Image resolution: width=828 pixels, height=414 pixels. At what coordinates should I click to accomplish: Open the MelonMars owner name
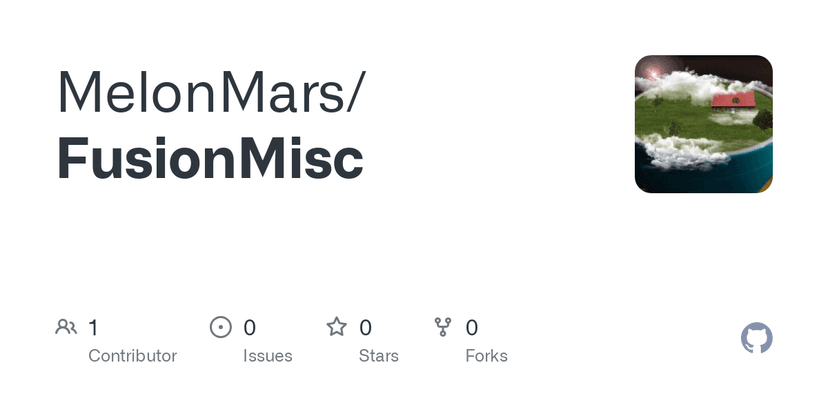[x=205, y=91]
